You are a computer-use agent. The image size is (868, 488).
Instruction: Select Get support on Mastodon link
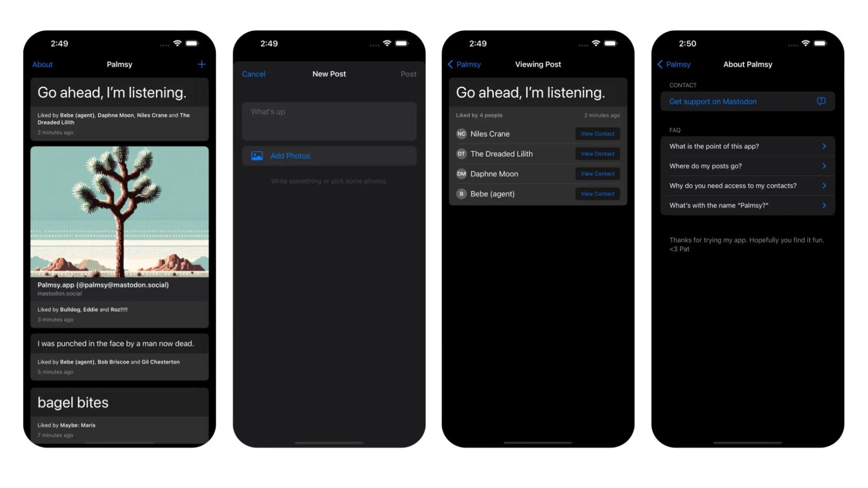[x=747, y=101]
